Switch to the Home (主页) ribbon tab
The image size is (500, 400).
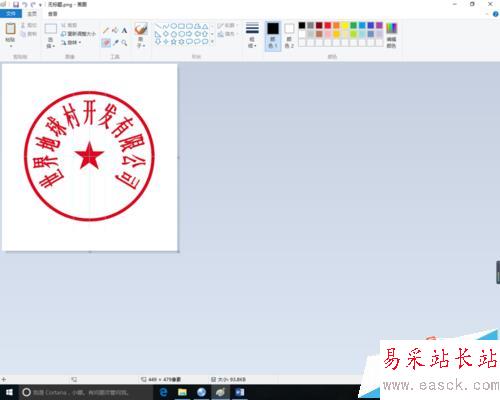tap(32, 14)
